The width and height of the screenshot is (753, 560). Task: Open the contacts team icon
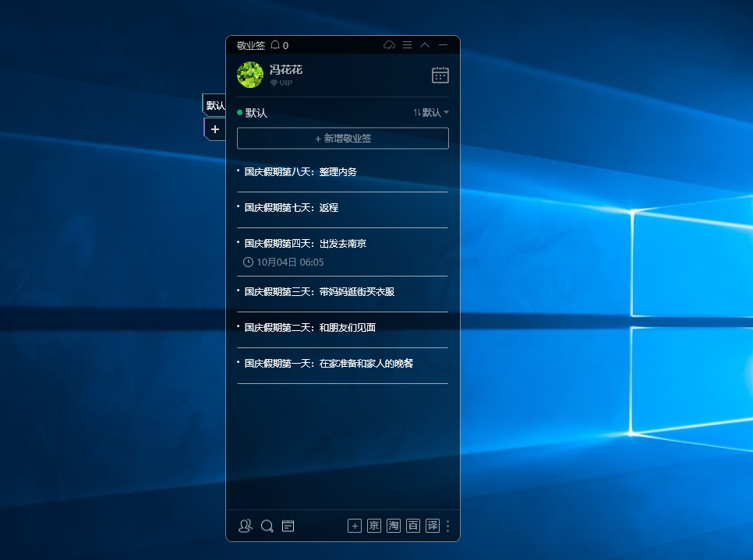click(246, 526)
